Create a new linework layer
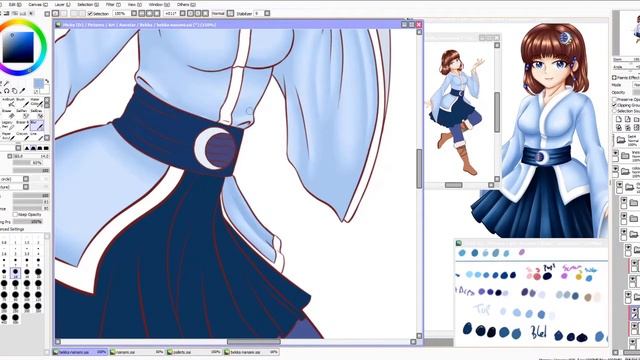640x360 pixels. coord(628,119)
